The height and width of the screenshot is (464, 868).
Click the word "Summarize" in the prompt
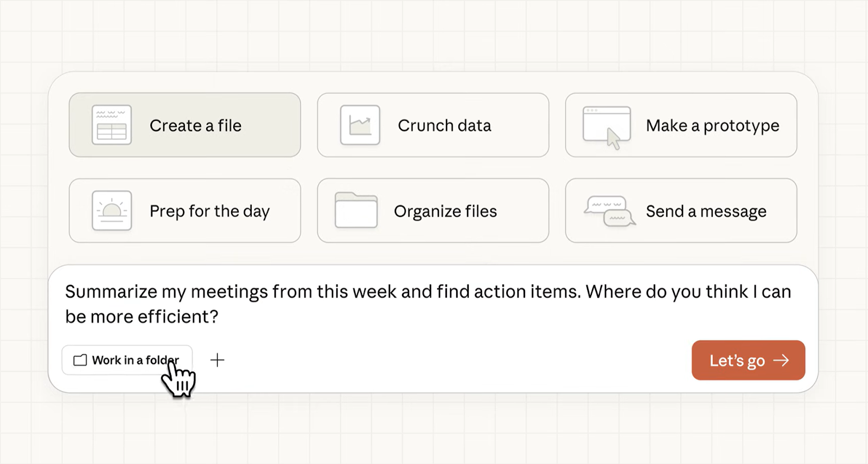(111, 292)
